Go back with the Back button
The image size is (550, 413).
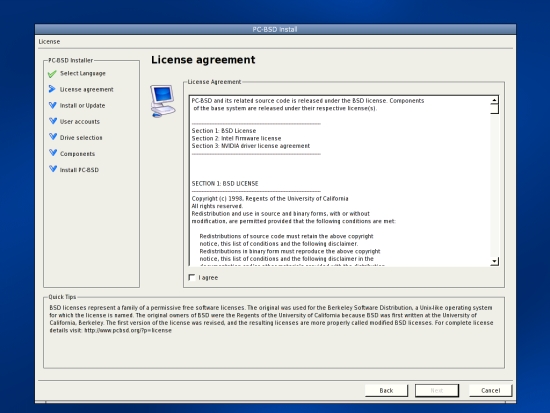coord(386,391)
